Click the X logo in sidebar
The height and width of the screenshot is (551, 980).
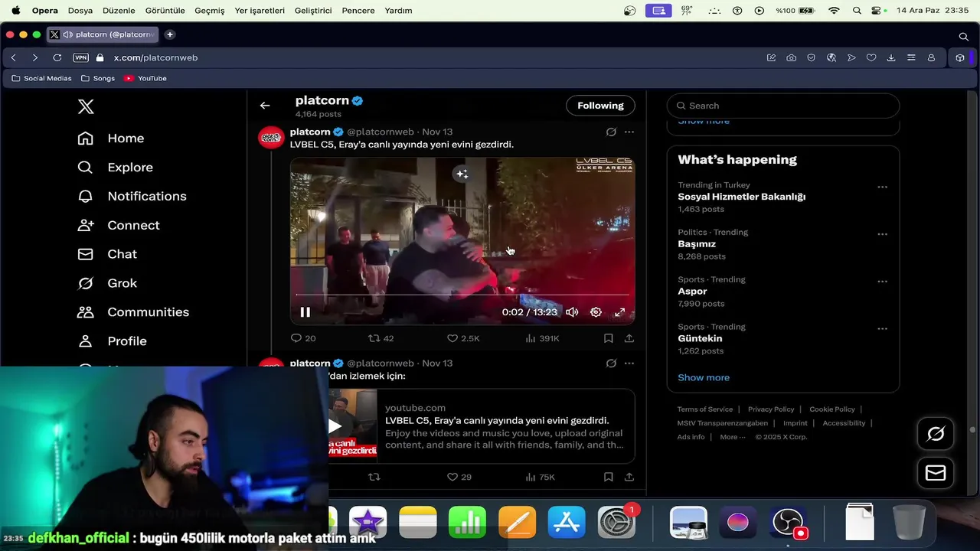point(86,106)
